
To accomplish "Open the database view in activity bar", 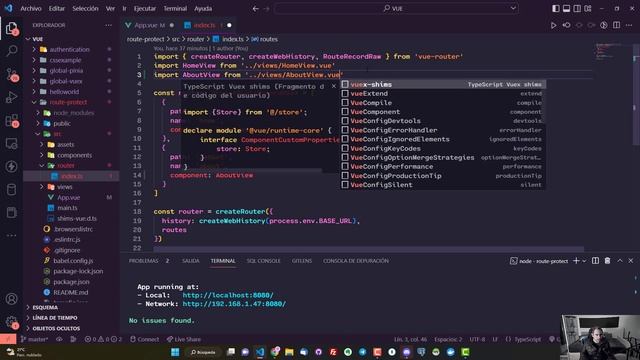I will (x=11, y=189).
